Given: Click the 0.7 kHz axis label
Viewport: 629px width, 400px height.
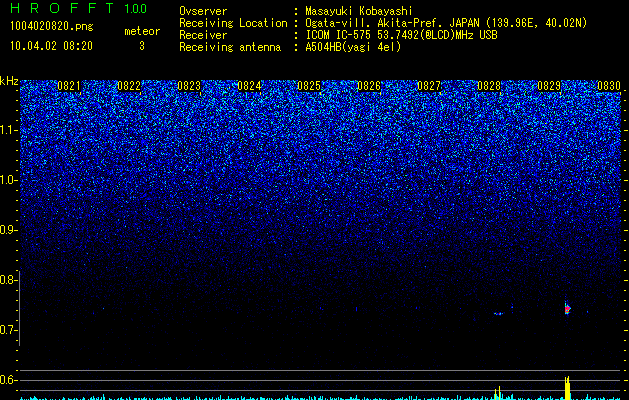Looking at the screenshot, I should (8, 330).
